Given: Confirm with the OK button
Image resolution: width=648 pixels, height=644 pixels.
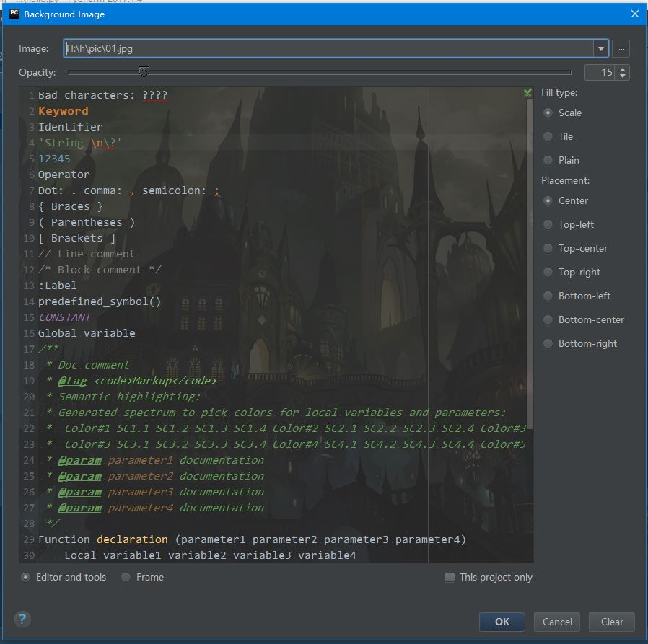Looking at the screenshot, I should tap(502, 622).
